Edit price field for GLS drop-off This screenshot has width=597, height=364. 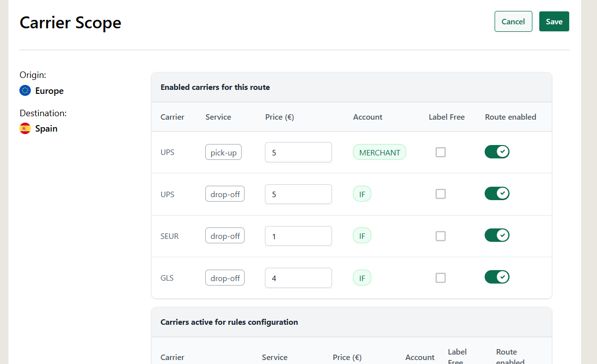tap(298, 278)
